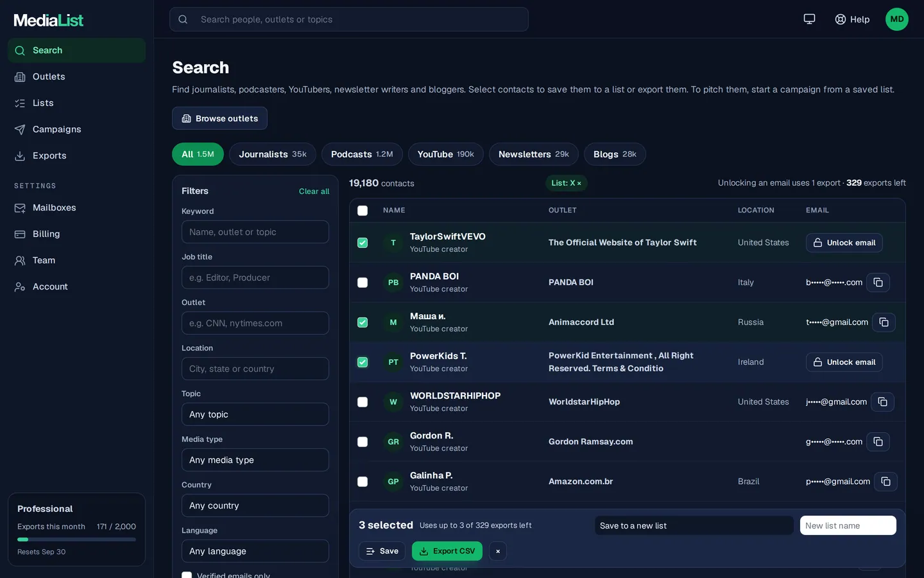Open Team settings
924x578 pixels.
click(76, 260)
